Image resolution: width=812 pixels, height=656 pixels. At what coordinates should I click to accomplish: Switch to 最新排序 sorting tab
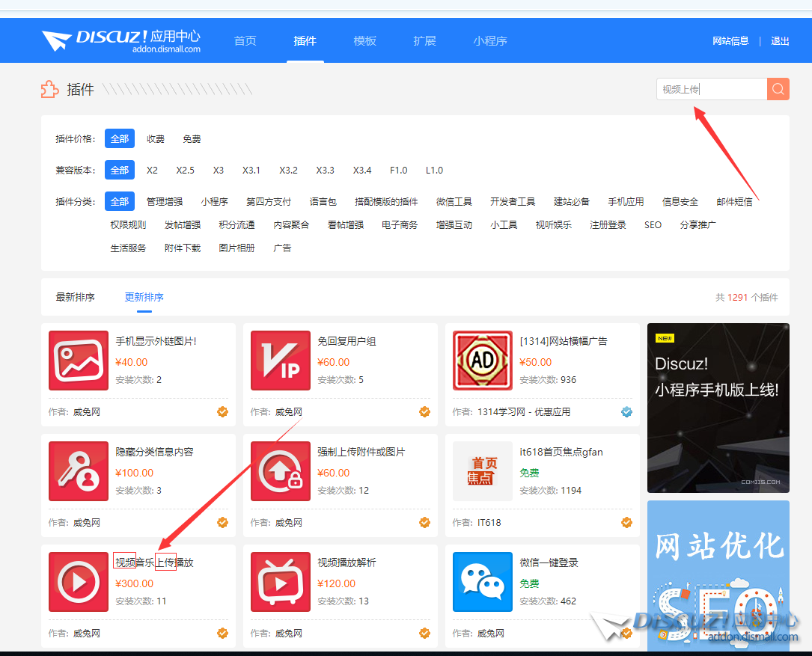point(75,298)
